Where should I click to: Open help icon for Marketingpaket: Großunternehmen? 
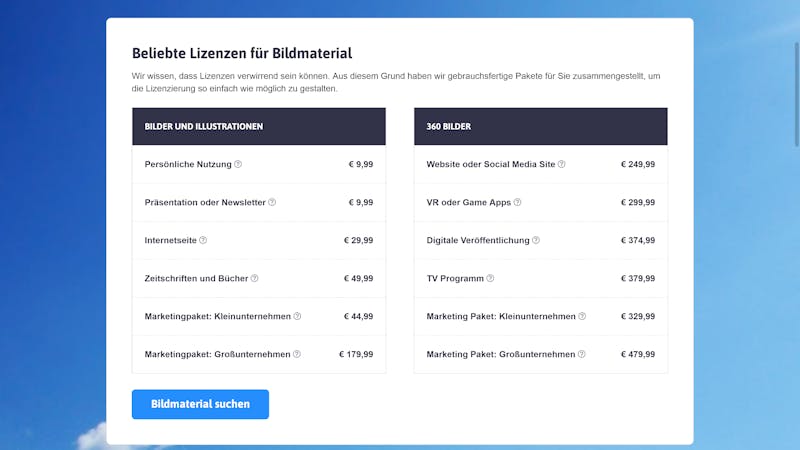pyautogui.click(x=296, y=354)
